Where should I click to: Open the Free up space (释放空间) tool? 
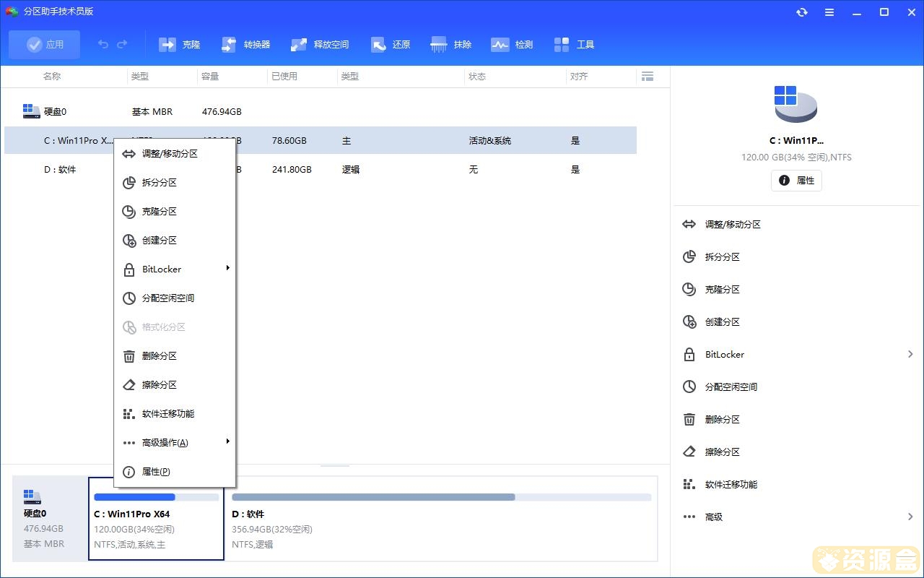(x=320, y=45)
